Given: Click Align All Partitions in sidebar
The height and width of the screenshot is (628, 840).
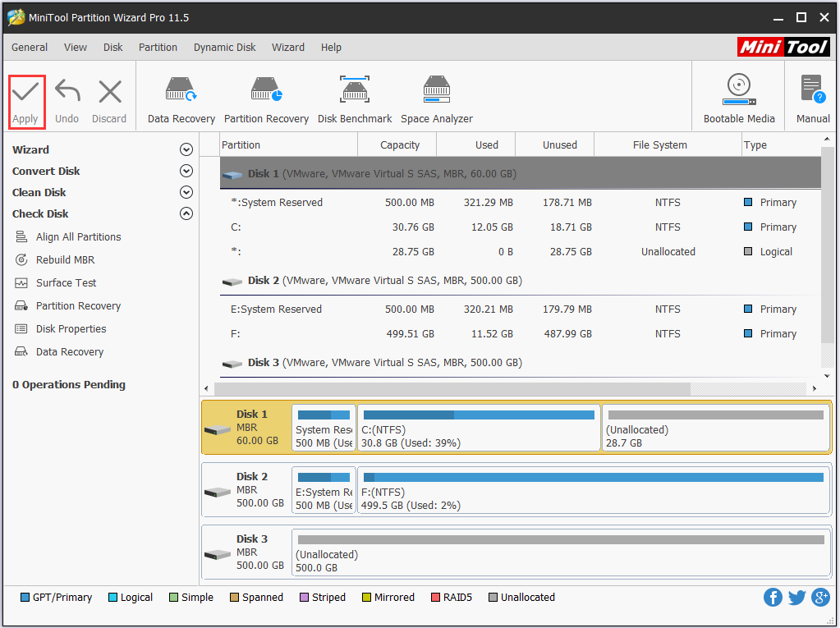Looking at the screenshot, I should 78,237.
